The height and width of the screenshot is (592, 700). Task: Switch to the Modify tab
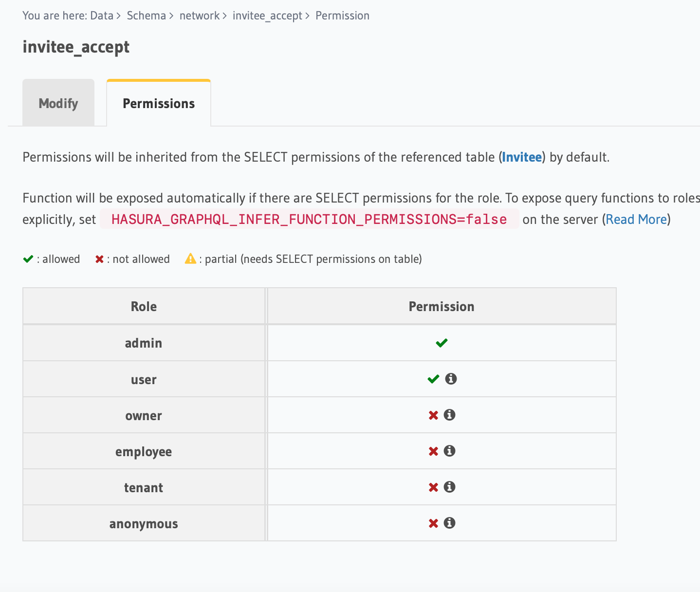click(x=58, y=103)
